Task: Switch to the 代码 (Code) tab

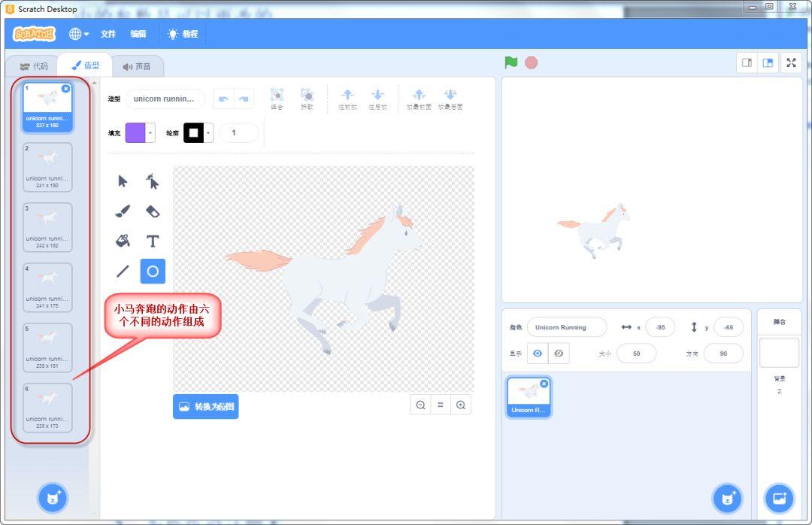Action: (x=33, y=66)
